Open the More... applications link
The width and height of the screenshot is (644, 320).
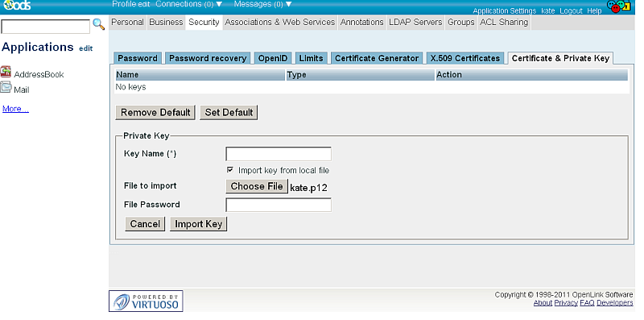coord(15,109)
